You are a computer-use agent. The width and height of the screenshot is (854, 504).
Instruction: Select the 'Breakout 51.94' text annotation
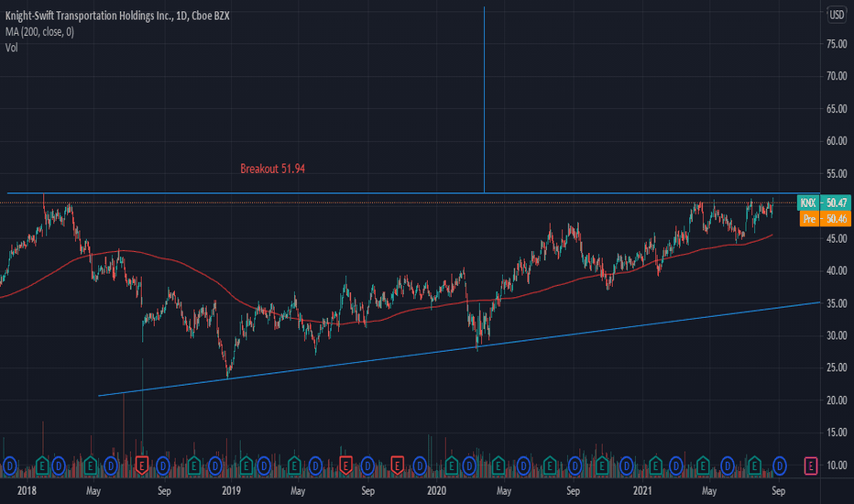(272, 169)
